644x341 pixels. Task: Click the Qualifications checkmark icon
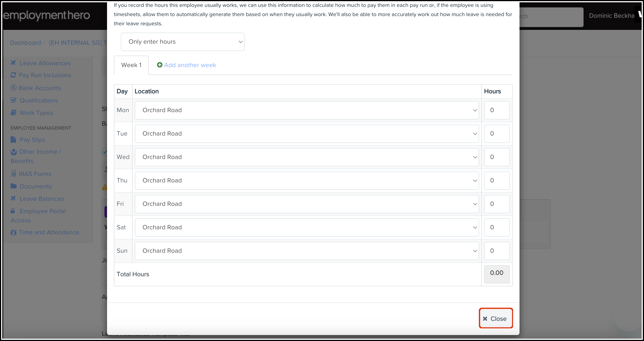tap(14, 100)
